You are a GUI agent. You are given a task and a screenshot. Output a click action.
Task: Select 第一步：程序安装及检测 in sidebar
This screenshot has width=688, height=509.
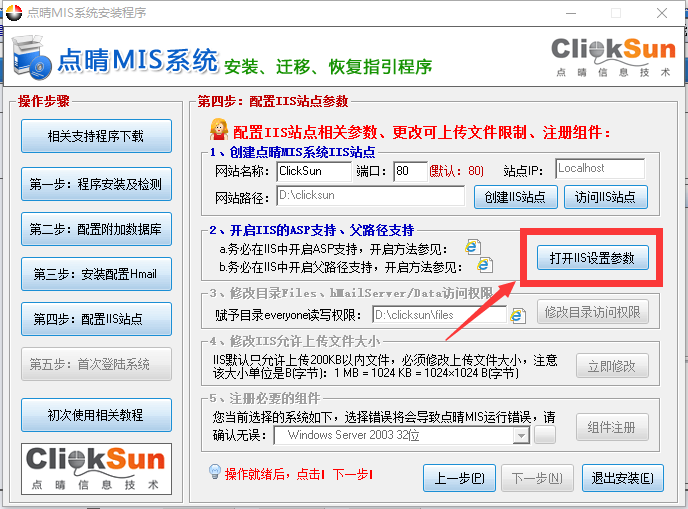(x=96, y=183)
